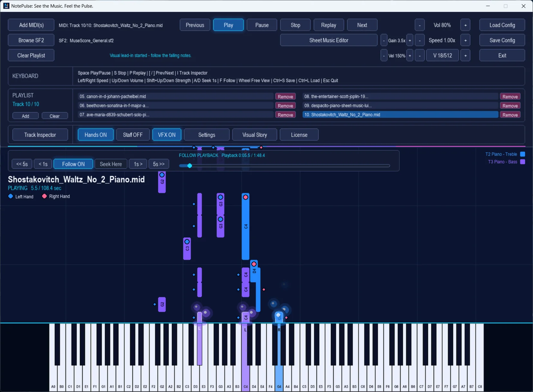Open Settings panel
Image resolution: width=533 pixels, height=392 pixels.
coord(207,135)
